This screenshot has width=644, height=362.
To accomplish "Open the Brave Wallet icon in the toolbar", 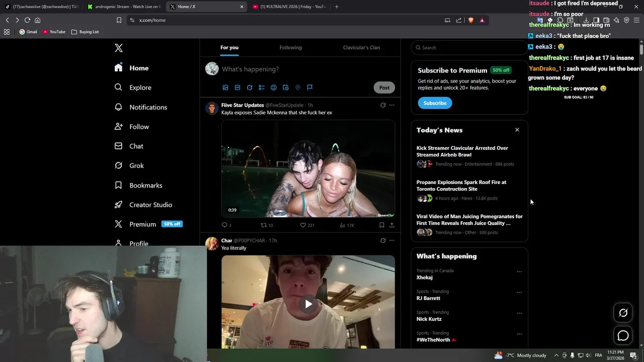I will coord(606,20).
